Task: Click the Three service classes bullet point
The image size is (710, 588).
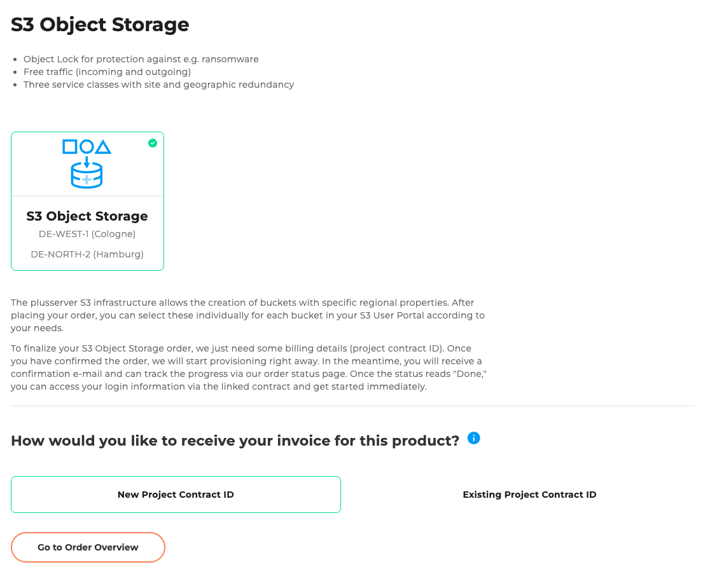Action: [158, 85]
